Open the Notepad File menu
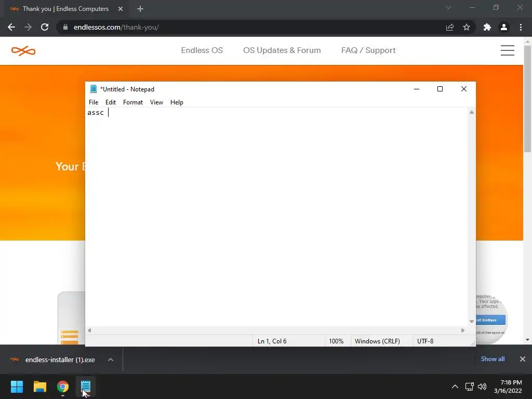This screenshot has height=399, width=532. 94,102
